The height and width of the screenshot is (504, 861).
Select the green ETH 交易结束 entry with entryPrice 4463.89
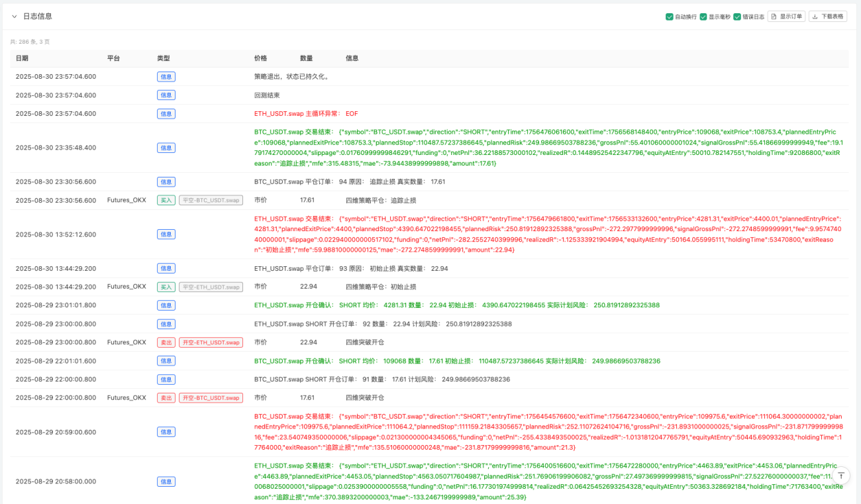(x=547, y=481)
